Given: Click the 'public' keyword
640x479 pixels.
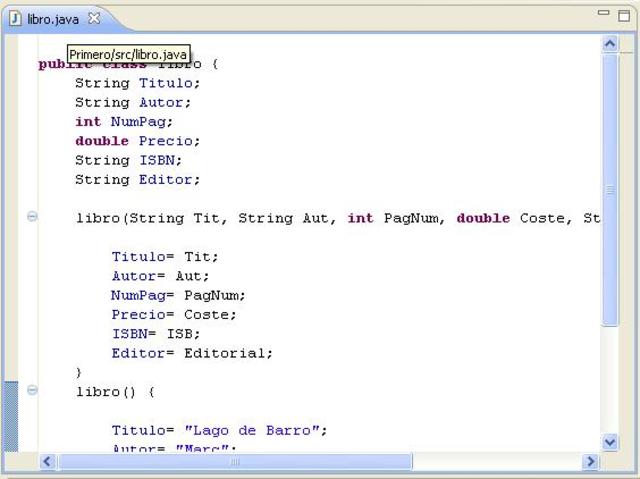Looking at the screenshot, I should tap(65, 64).
